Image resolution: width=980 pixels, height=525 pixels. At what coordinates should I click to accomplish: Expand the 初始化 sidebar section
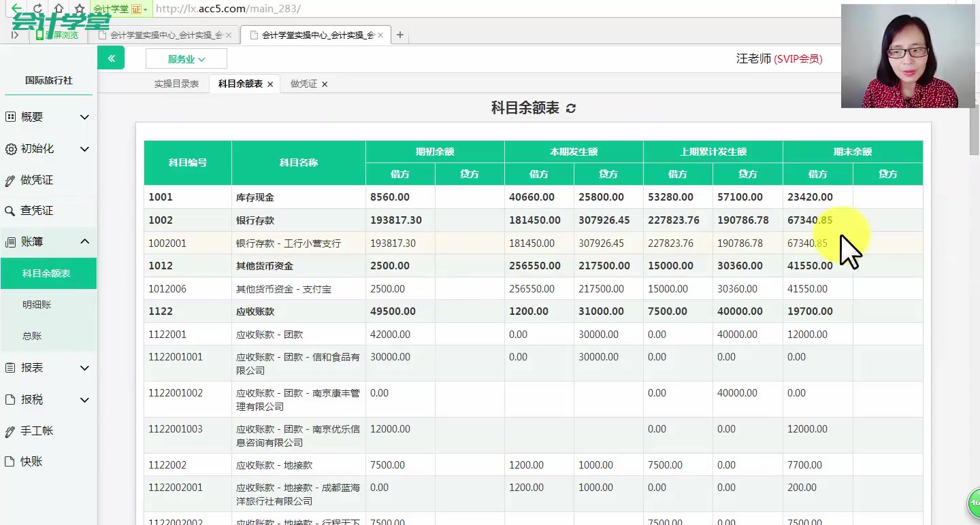(x=48, y=149)
